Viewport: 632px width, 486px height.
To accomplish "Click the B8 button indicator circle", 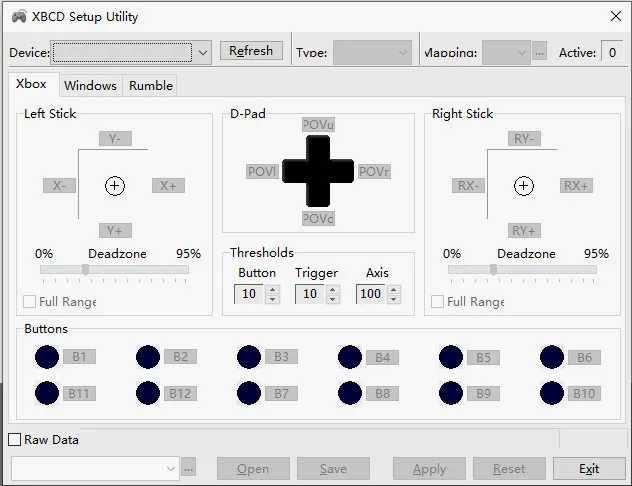I will (350, 393).
